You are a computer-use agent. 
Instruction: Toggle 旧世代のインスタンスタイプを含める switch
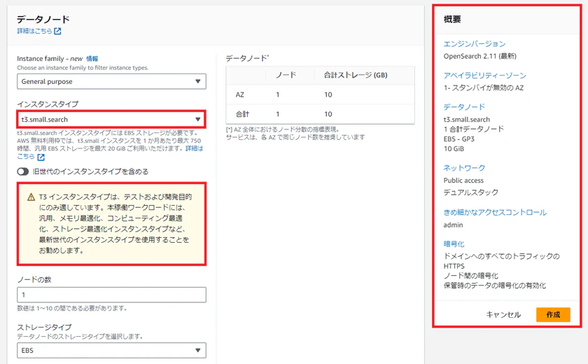tap(23, 171)
